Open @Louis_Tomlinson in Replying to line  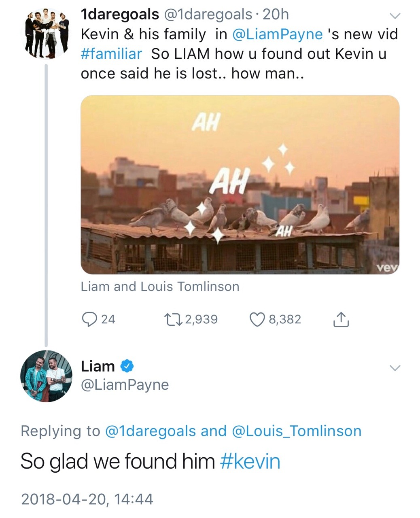tap(297, 431)
